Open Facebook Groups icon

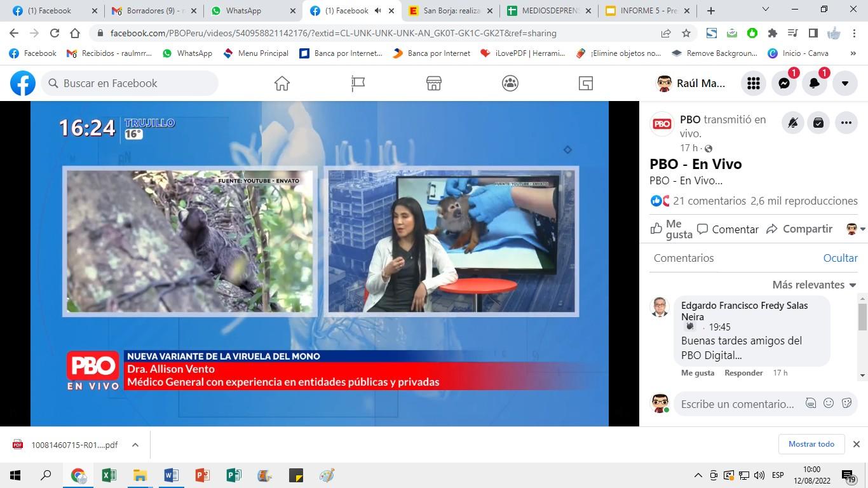(x=510, y=83)
